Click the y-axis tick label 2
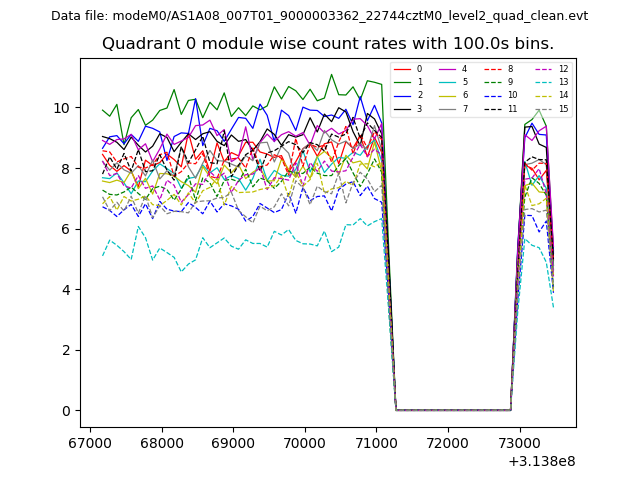This screenshot has width=640, height=480. pyautogui.click(x=64, y=350)
